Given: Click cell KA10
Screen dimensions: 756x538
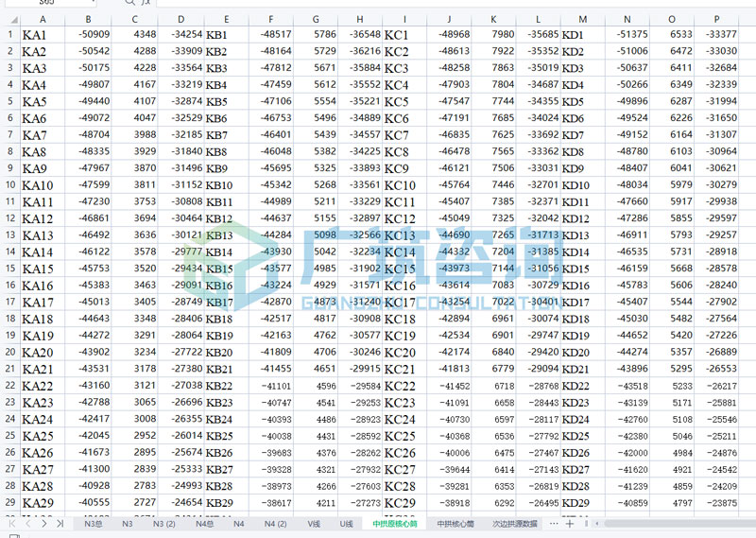Looking at the screenshot, I should pyautogui.click(x=43, y=184).
